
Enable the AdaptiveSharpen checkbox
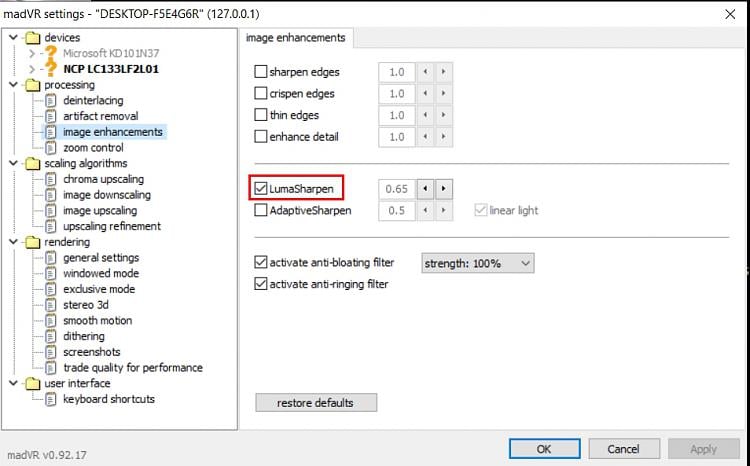point(261,210)
